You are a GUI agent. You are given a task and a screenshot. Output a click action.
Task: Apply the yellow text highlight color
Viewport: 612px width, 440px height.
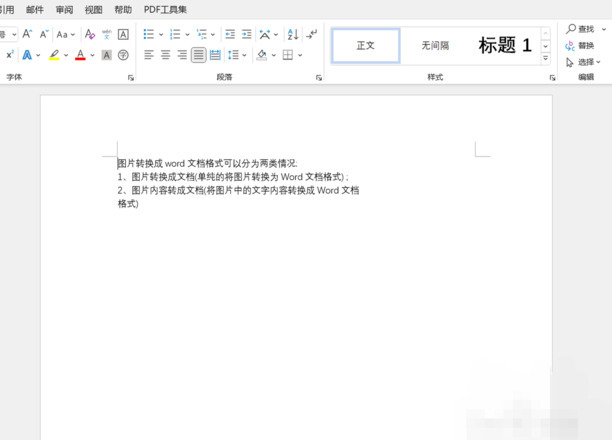coord(54,55)
